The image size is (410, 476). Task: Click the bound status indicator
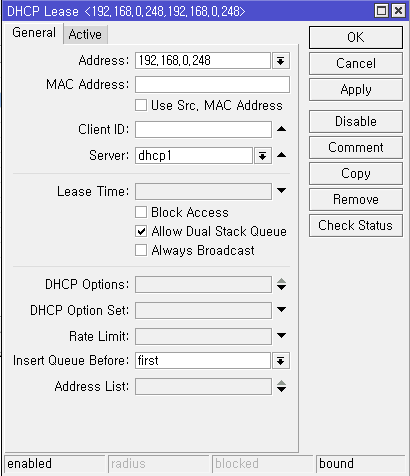click(x=360, y=464)
